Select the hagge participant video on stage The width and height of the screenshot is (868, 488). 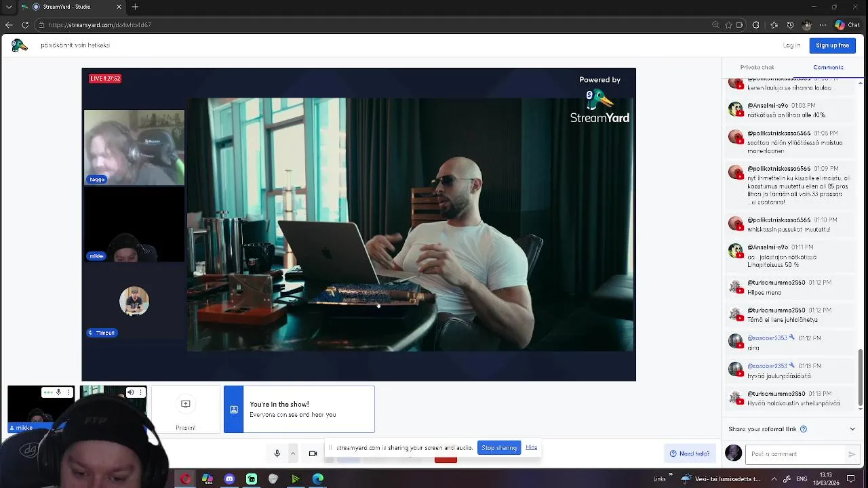[x=134, y=148]
